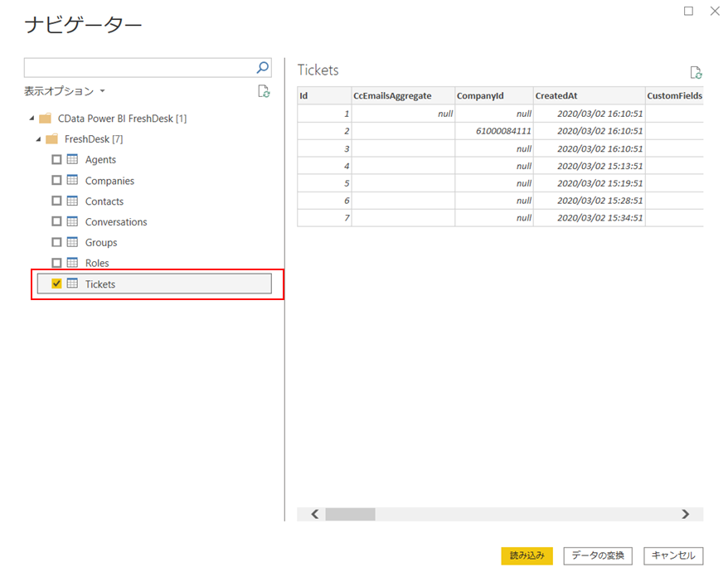Screen dimensions: 728x577
Task: Click the Id cell with value 4
Action: (324, 166)
